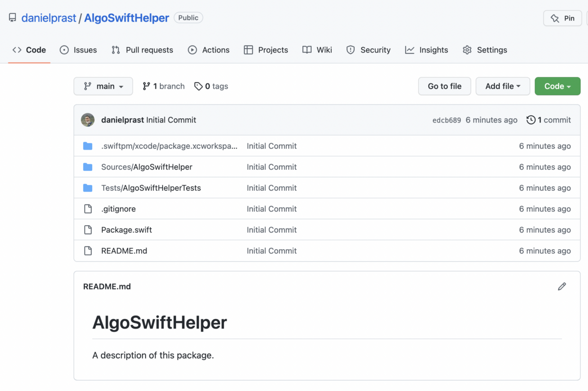The height and width of the screenshot is (391, 588).
Task: Click the file icon for Package.swift
Action: pos(88,230)
